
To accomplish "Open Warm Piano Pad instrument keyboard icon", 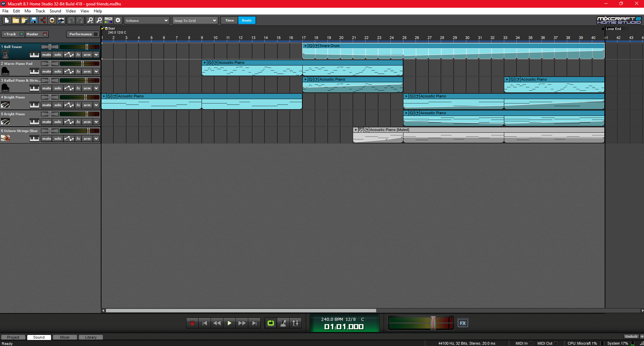I will pos(34,72).
